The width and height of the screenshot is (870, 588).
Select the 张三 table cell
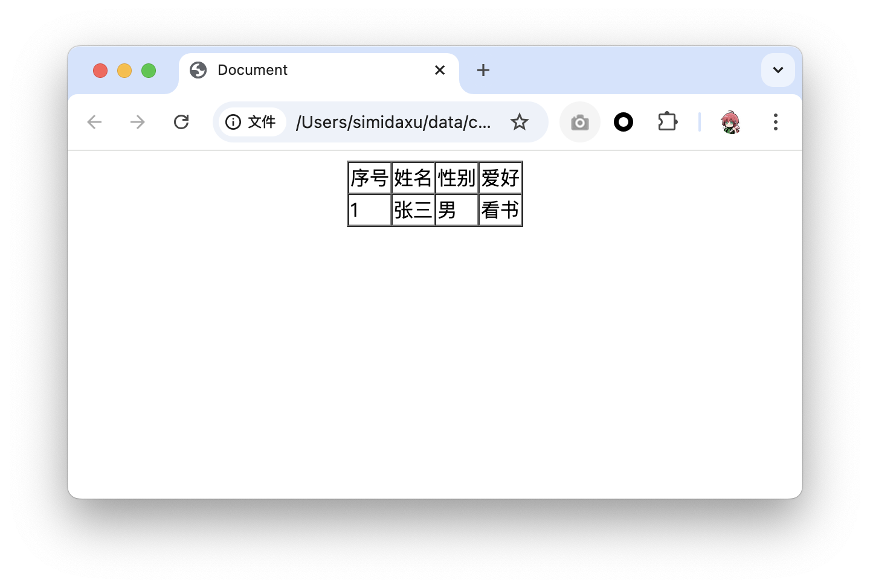pos(413,210)
